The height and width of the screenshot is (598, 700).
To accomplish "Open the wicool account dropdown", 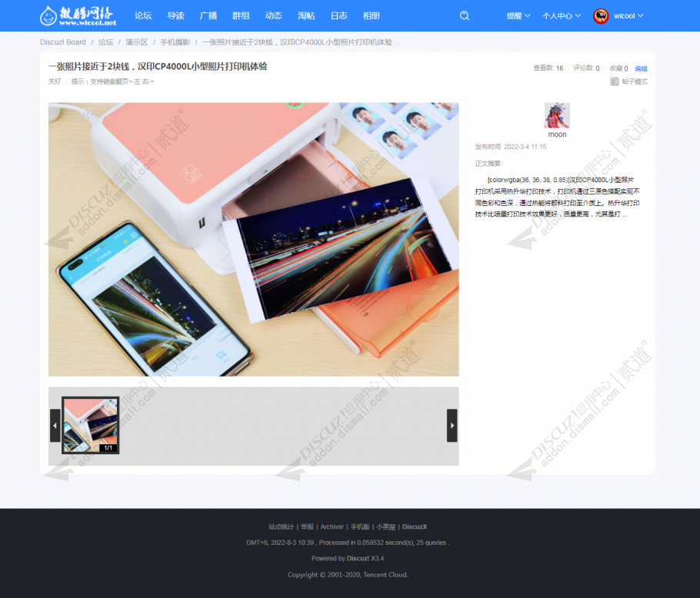I will (628, 15).
